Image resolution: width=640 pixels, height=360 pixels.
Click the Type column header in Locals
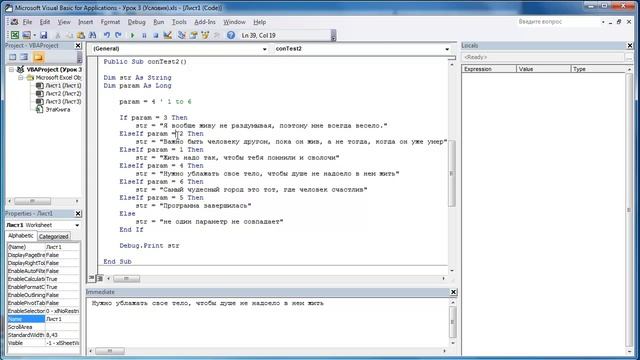(x=598, y=69)
